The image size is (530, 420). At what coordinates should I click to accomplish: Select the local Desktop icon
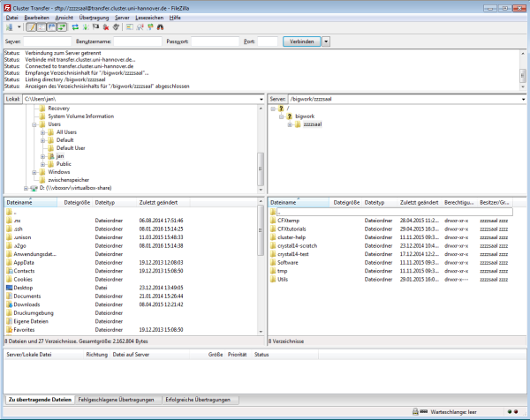[9, 288]
